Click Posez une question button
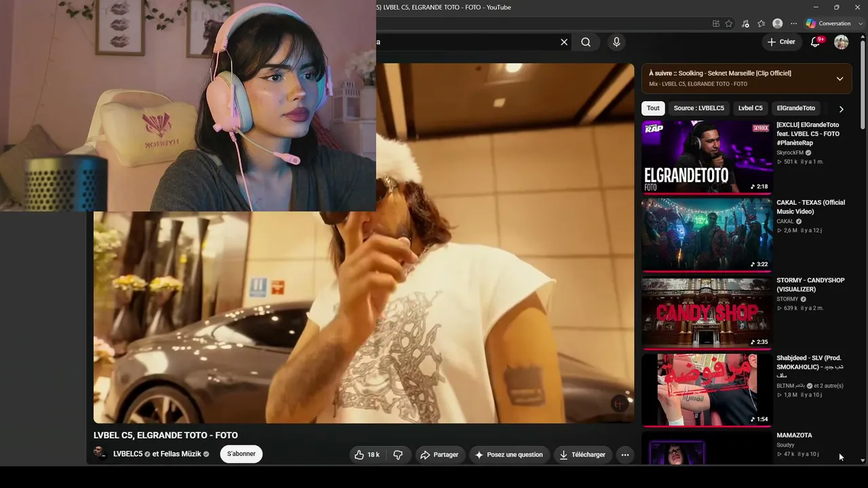This screenshot has height=488, width=868. 509,455
